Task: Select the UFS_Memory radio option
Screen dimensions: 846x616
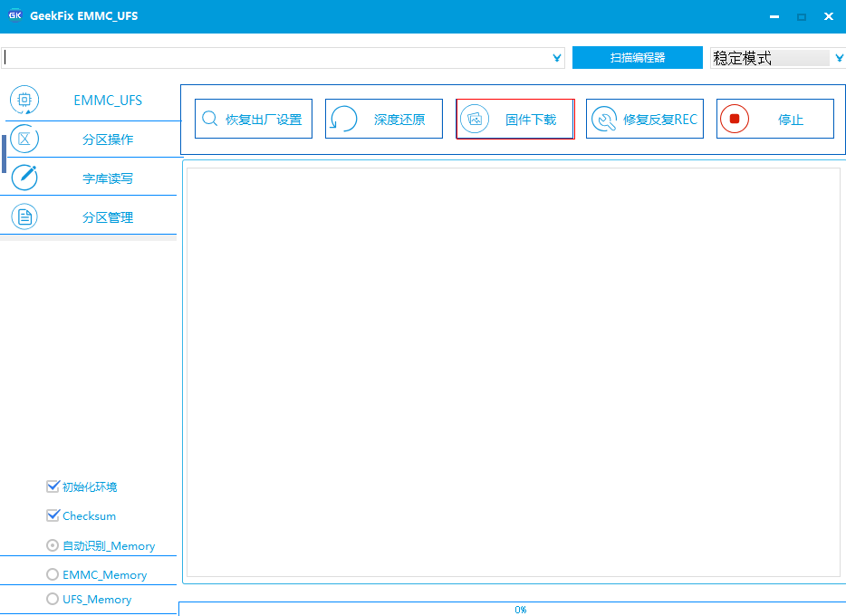Action: coord(53,599)
